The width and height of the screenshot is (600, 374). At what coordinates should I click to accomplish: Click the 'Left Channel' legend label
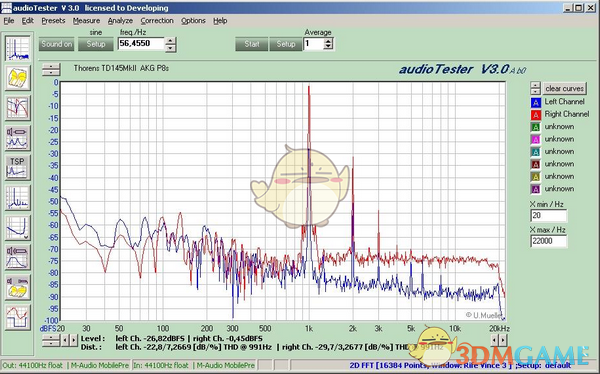[x=564, y=102]
